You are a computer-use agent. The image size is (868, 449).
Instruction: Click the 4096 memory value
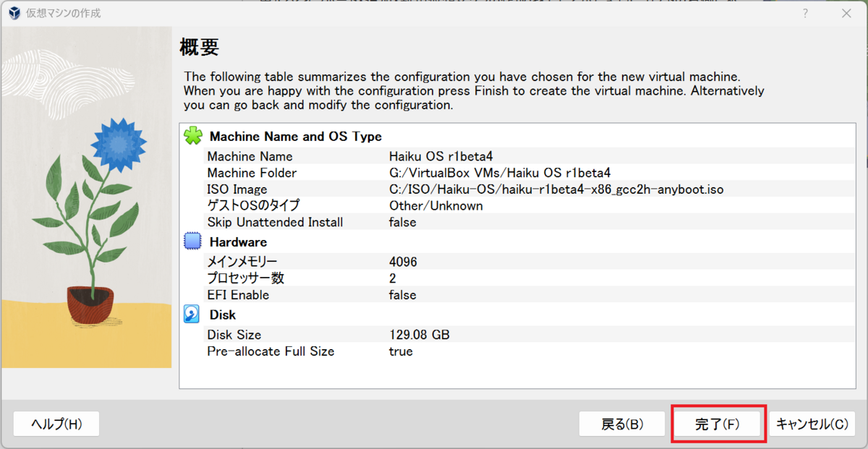click(403, 262)
